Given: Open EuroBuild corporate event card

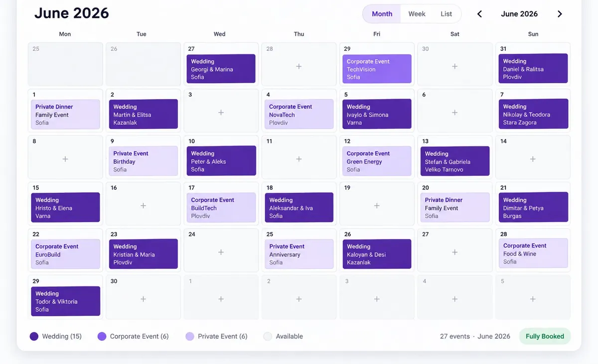Looking at the screenshot, I should 65,254.
